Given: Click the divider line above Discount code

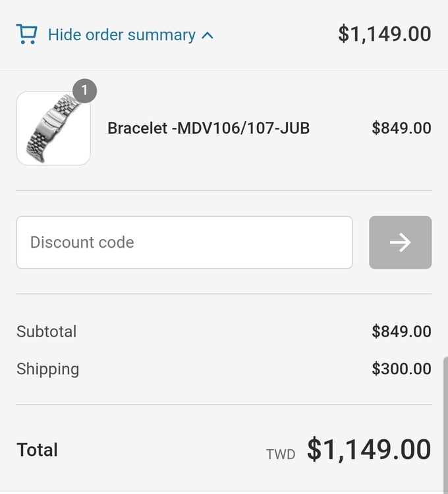Looking at the screenshot, I should [224, 191].
